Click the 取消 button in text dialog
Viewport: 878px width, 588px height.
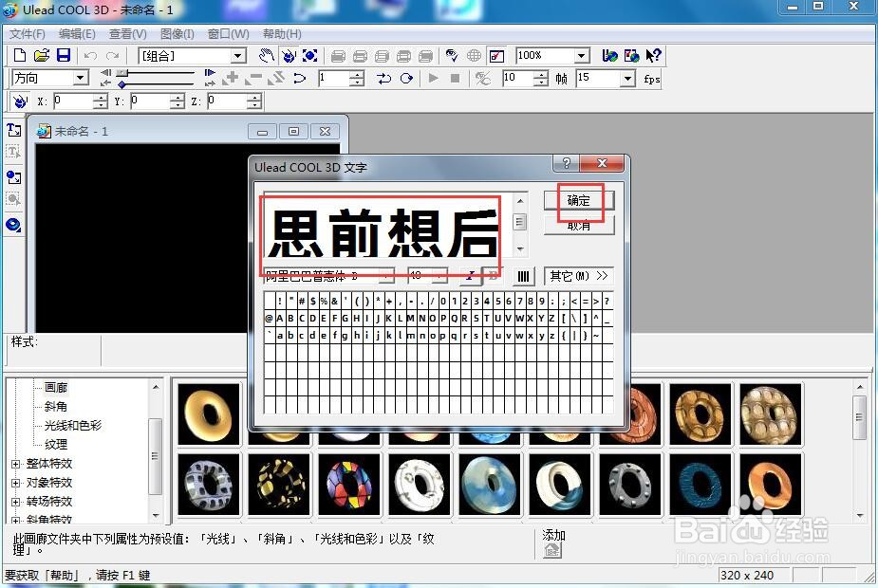[x=579, y=226]
